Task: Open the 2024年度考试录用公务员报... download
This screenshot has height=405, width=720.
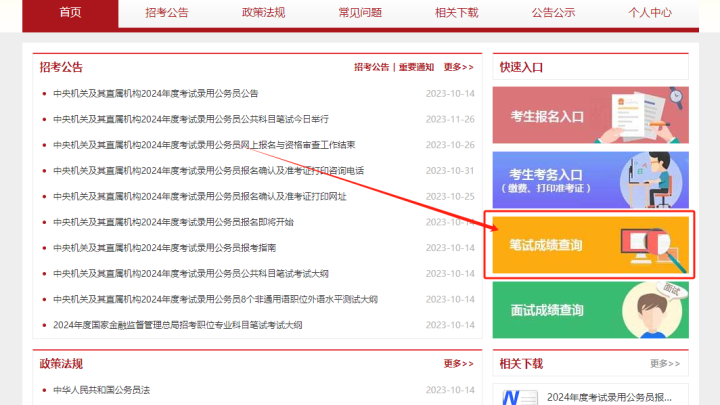Action: click(x=609, y=397)
